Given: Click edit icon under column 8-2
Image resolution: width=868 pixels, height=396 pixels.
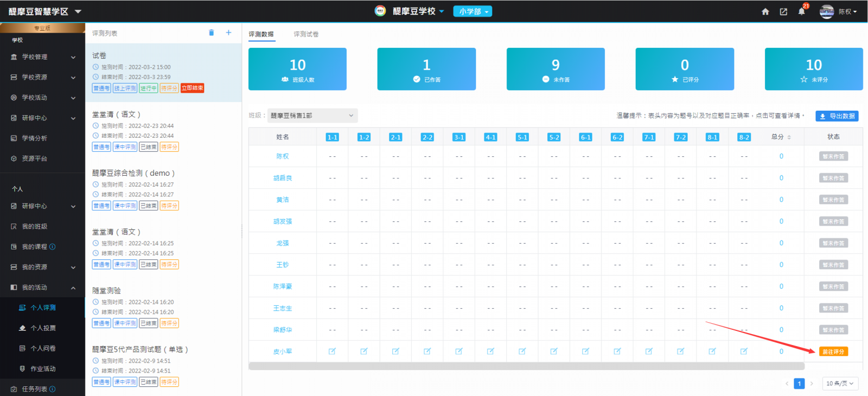Looking at the screenshot, I should (x=744, y=352).
